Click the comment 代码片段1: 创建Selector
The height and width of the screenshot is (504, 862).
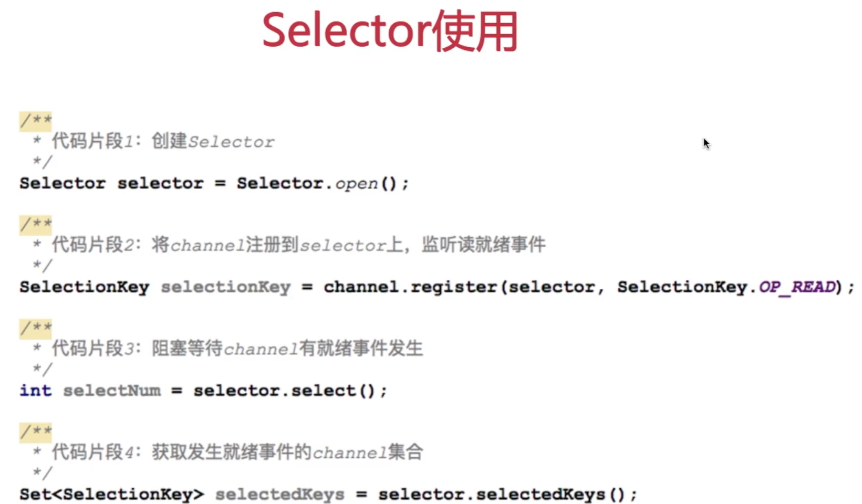click(163, 142)
